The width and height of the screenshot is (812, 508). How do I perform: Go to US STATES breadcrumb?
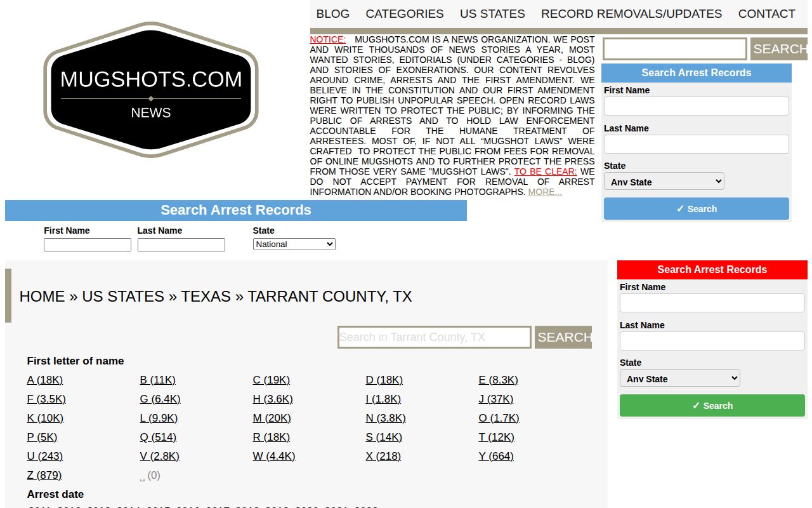point(123,297)
